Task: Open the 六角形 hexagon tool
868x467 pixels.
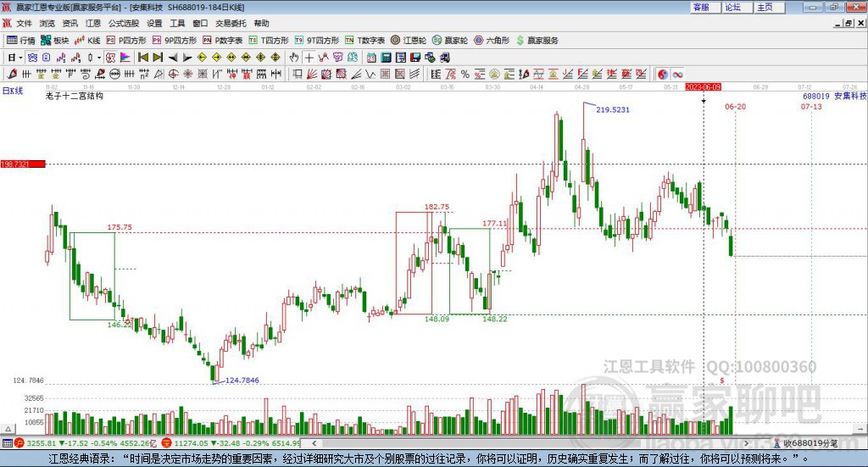Action: coord(492,41)
